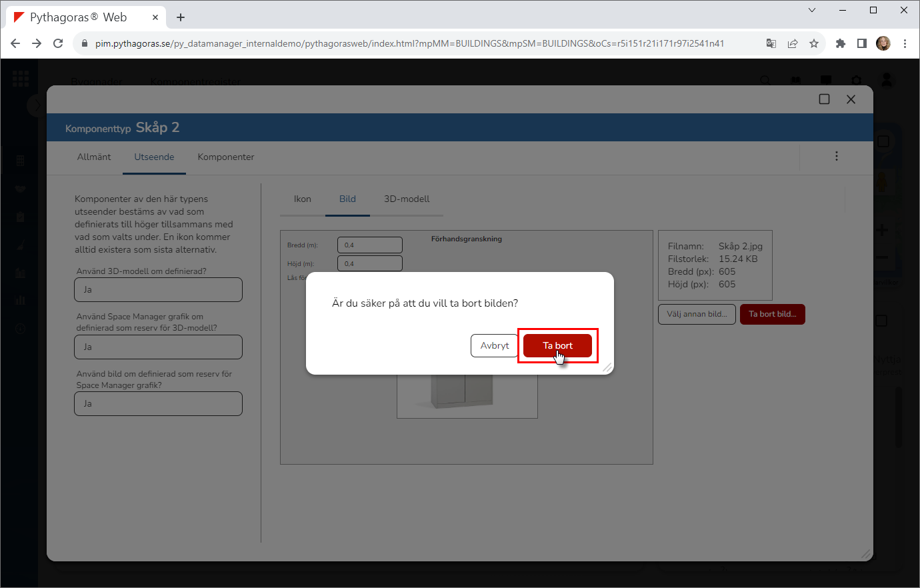Screen dimensions: 920x588
Task: Bookmark this page with the star icon
Action: [x=814, y=43]
